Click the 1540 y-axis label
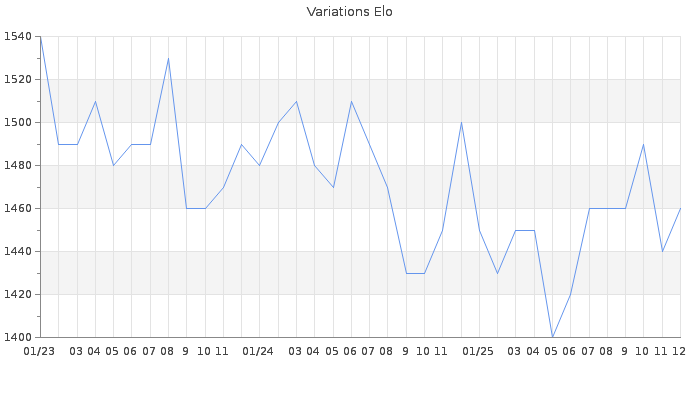The image size is (700, 400). pyautogui.click(x=18, y=37)
